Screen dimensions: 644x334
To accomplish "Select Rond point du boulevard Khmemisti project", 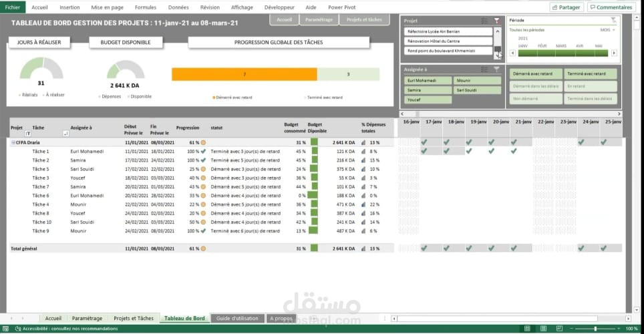I will (448, 51).
